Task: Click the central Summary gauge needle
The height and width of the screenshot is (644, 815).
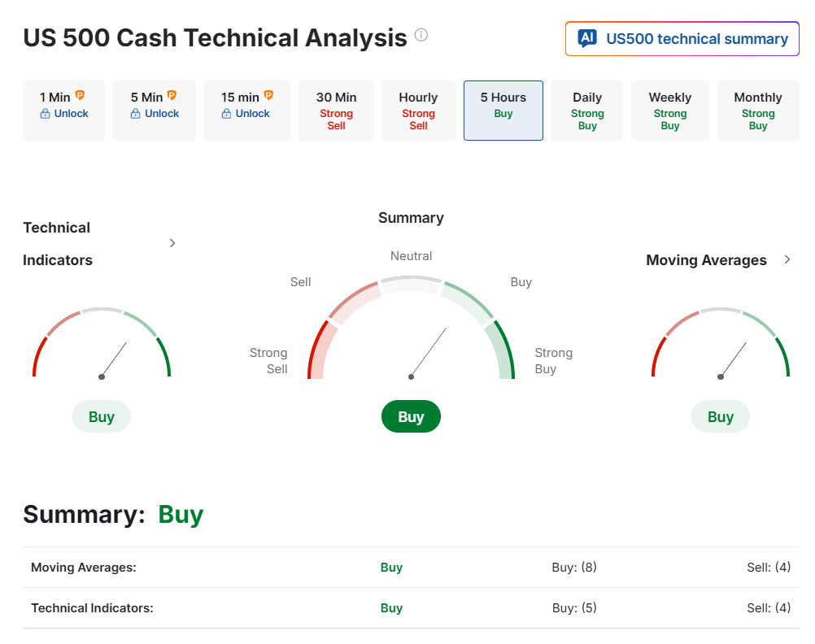Action: [x=428, y=353]
